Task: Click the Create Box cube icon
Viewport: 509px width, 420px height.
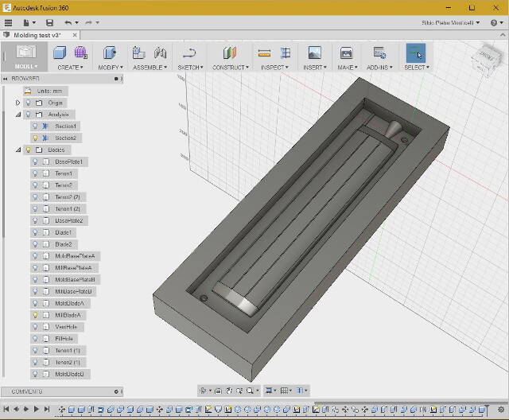Action: (60, 52)
